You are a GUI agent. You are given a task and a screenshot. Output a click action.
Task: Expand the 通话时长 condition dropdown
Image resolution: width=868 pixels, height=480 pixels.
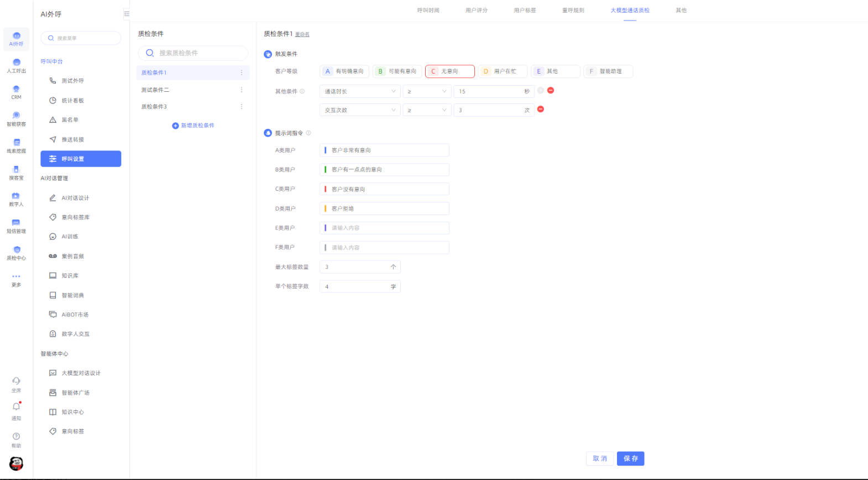click(x=360, y=91)
